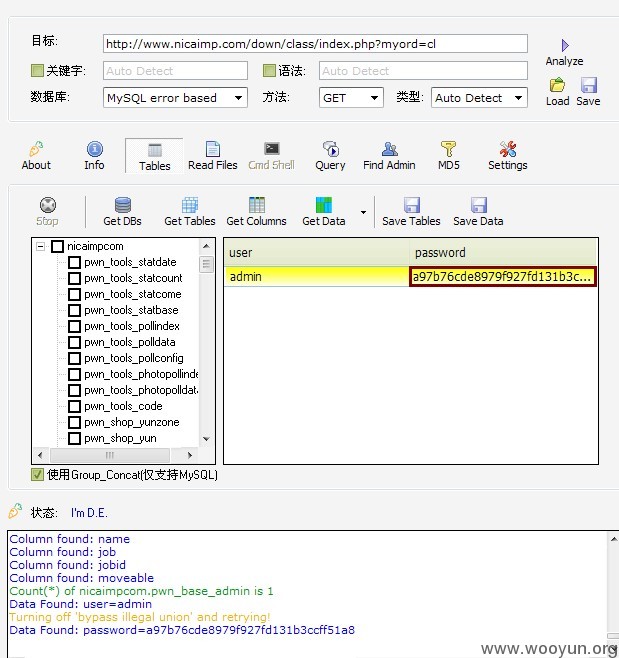The height and width of the screenshot is (658, 619).
Task: Click the 关键字 Auto Detect input
Action: [175, 70]
